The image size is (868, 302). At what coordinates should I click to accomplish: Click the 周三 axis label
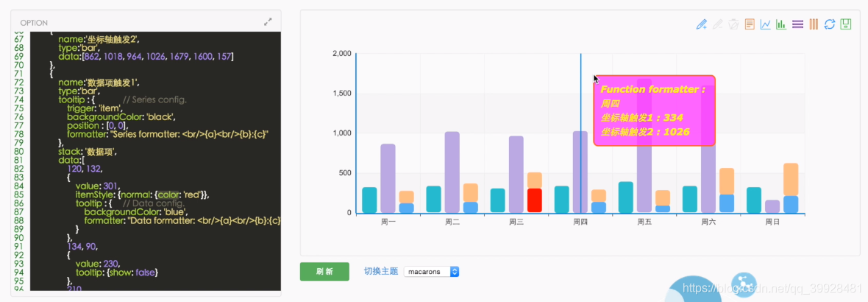(x=516, y=222)
